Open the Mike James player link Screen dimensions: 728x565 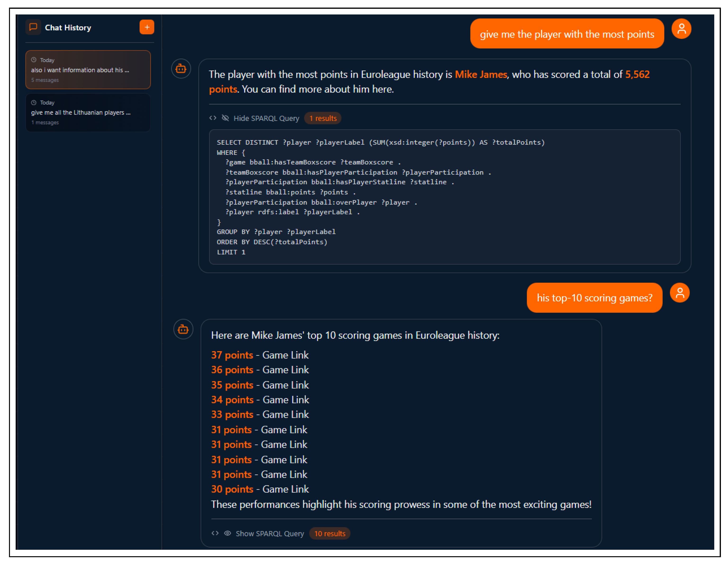point(481,74)
